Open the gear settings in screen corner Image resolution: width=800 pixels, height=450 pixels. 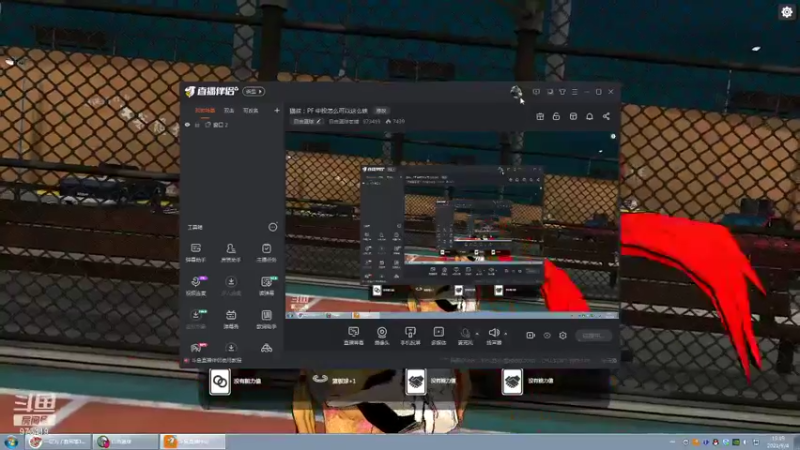(x=787, y=12)
